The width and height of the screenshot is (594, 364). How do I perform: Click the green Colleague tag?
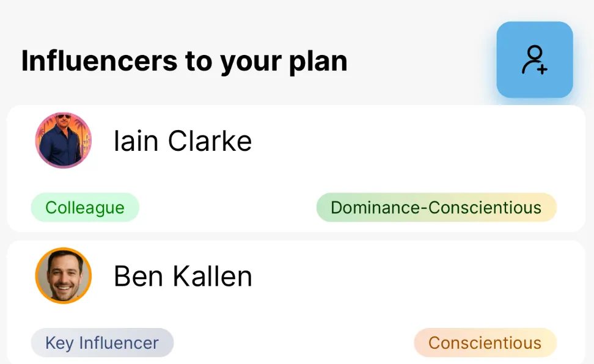[85, 208]
